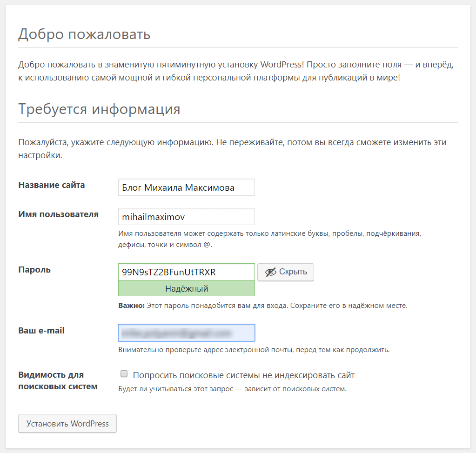Click the label 'Попросить поисковые системы не индексировать сайт'
The height and width of the screenshot is (453, 476).
point(244,375)
